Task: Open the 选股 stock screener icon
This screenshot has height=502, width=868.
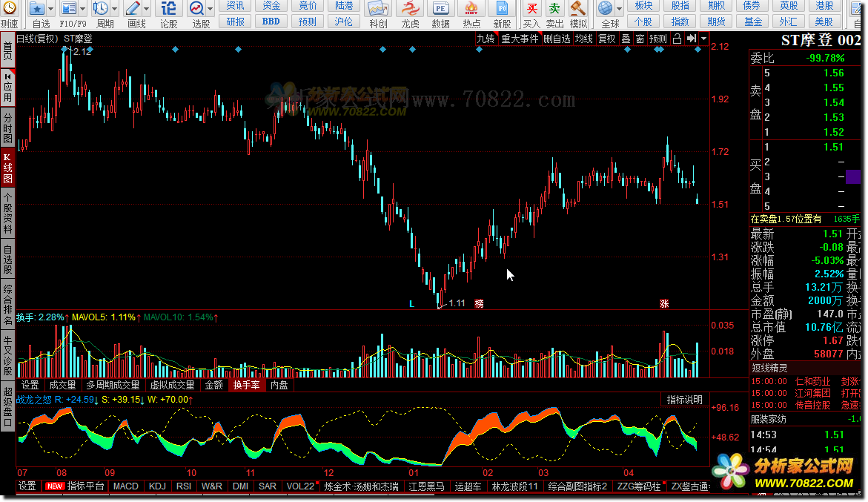Action: tap(196, 8)
